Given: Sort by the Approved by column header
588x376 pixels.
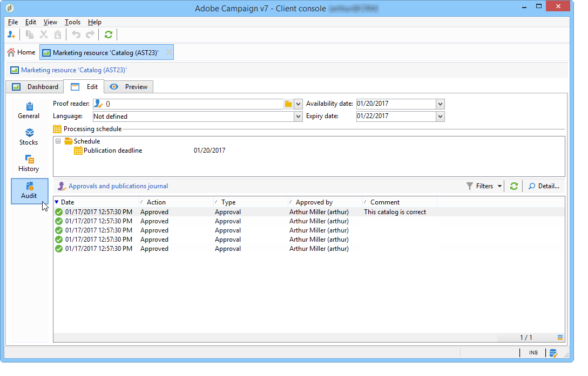Looking at the screenshot, I should coord(325,202).
